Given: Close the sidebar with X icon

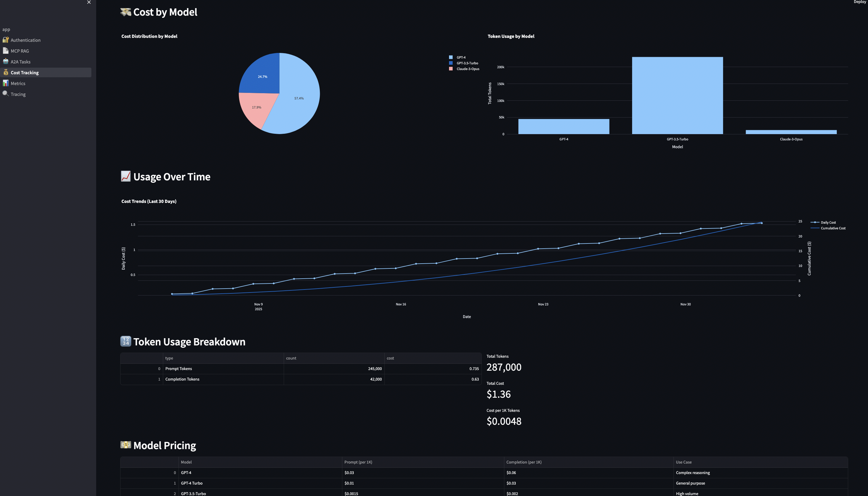Looking at the screenshot, I should (89, 2).
